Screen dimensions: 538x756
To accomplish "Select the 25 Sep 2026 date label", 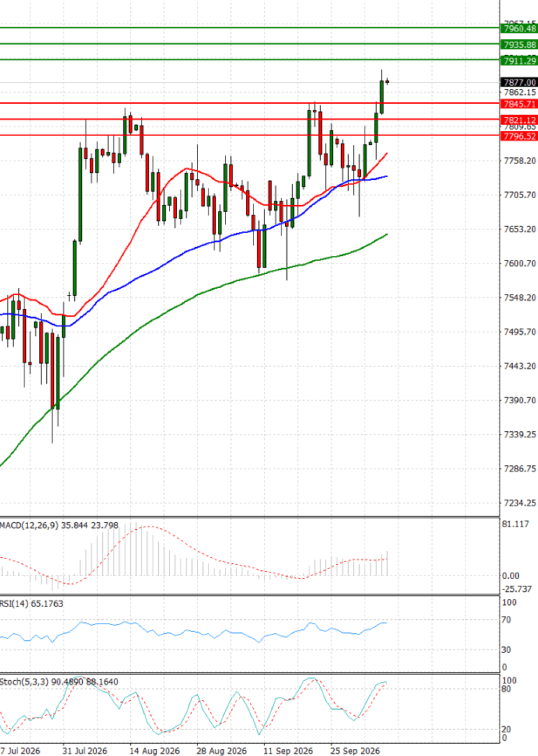I will [355, 751].
